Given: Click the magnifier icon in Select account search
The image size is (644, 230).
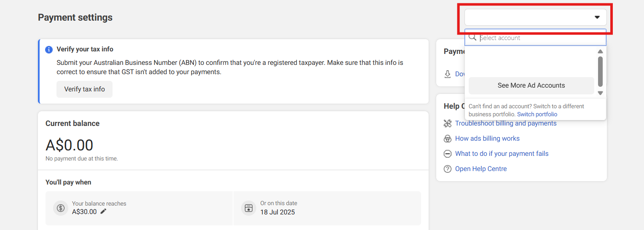Looking at the screenshot, I should pyautogui.click(x=472, y=37).
